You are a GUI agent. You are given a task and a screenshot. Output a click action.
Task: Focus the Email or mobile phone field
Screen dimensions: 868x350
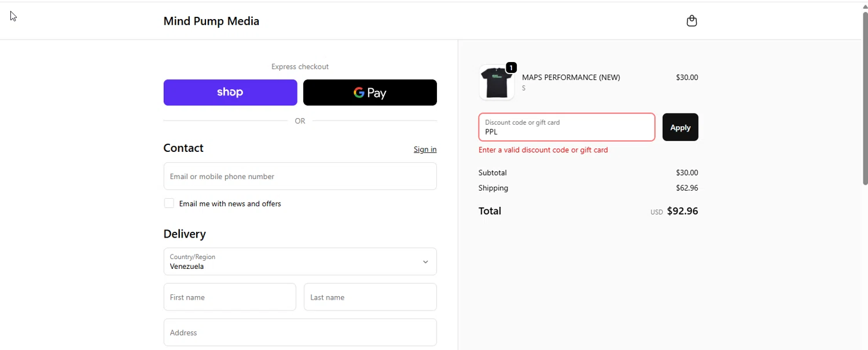(x=300, y=176)
